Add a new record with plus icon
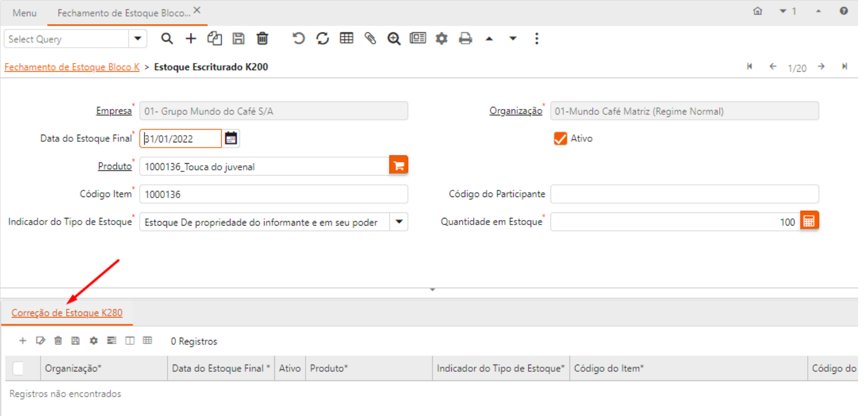The width and height of the screenshot is (868, 416). click(x=191, y=38)
